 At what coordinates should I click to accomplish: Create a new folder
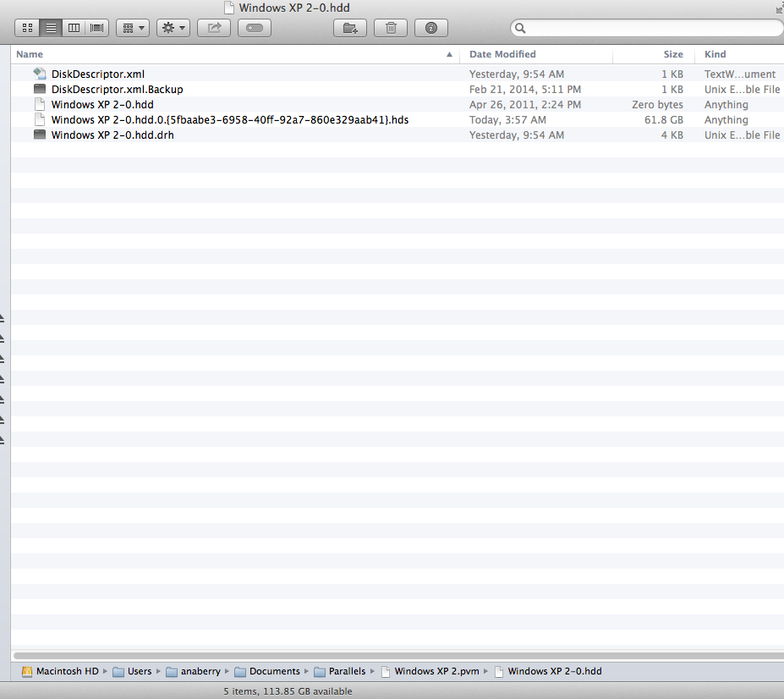pos(350,28)
